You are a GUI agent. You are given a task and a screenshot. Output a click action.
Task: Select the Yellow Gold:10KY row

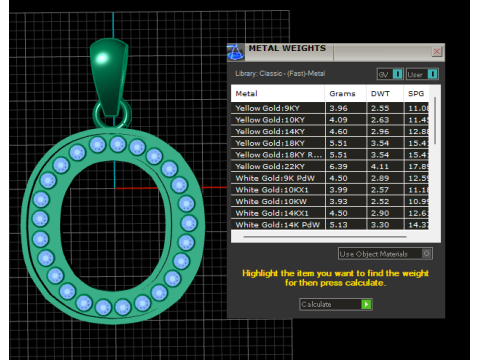click(330, 120)
